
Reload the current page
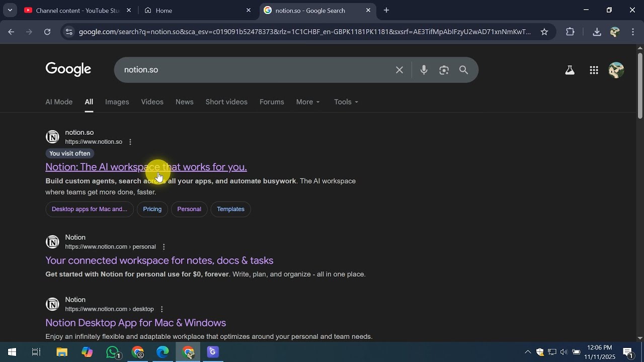point(47,32)
